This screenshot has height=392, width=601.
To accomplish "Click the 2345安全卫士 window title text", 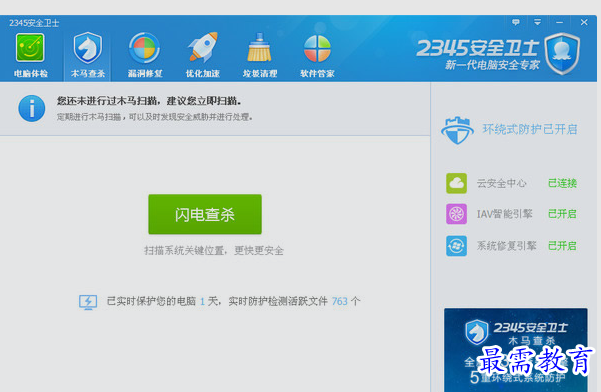I will (x=34, y=23).
